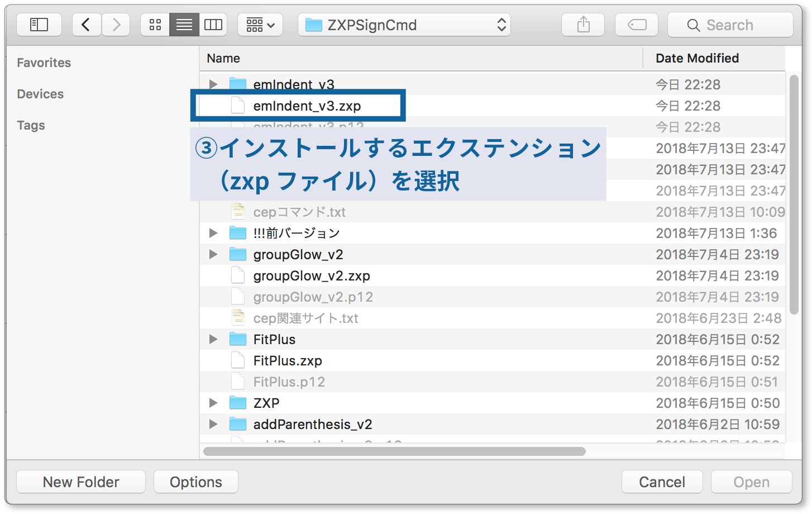
Task: Switch to column view mode
Action: (213, 24)
